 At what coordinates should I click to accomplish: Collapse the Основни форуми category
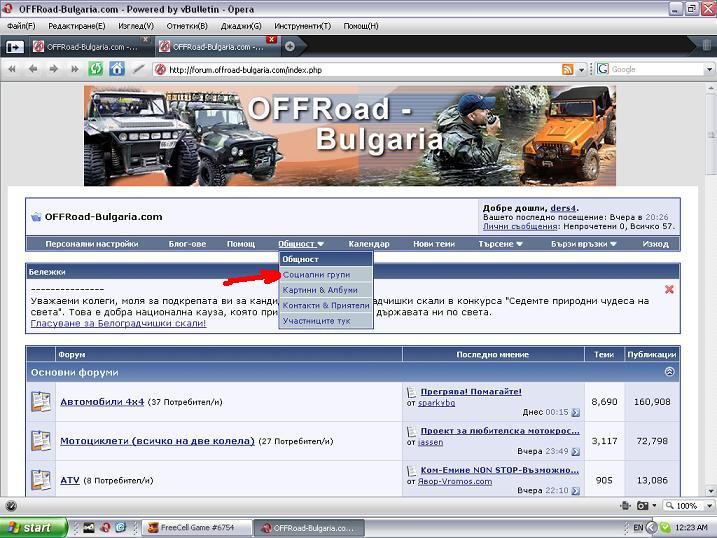point(669,372)
